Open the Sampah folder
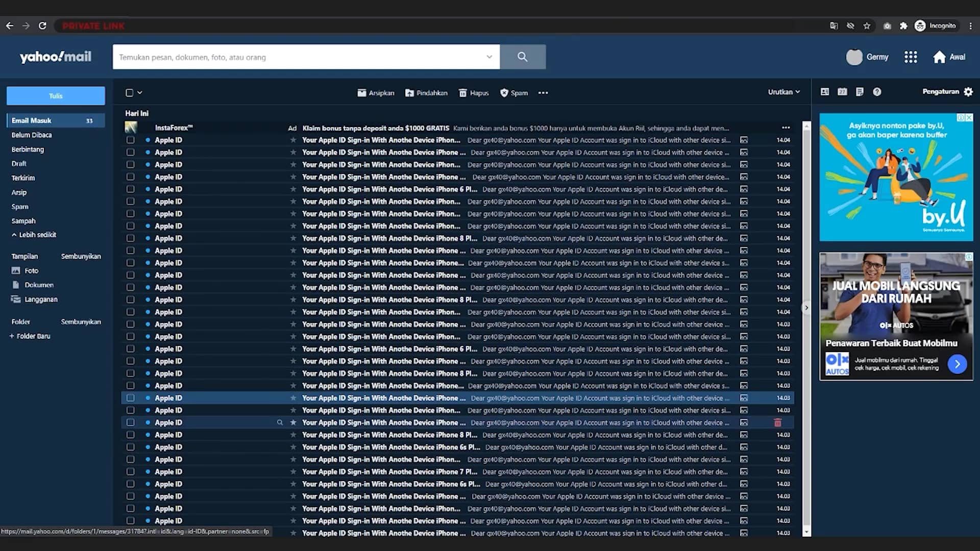The width and height of the screenshot is (980, 551). point(23,221)
